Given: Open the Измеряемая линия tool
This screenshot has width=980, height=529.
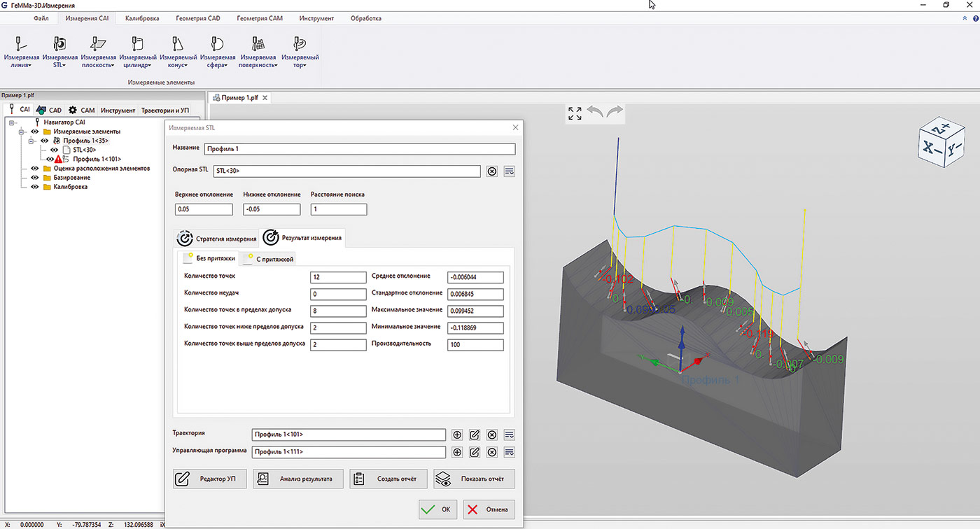Looking at the screenshot, I should (22, 52).
